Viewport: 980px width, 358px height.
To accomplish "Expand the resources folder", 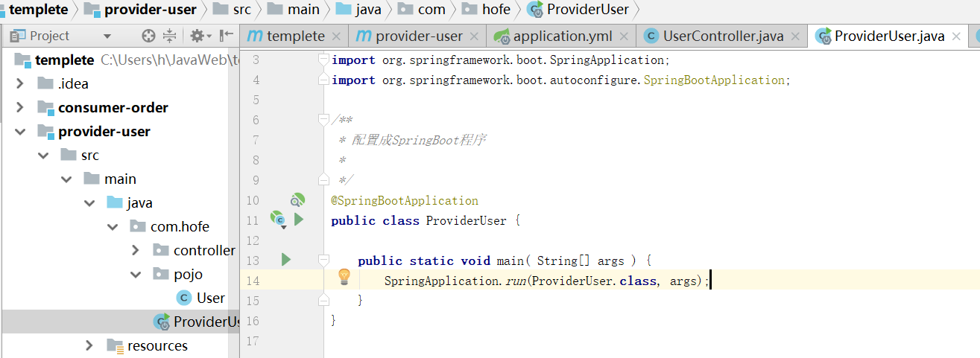I will tap(89, 345).
